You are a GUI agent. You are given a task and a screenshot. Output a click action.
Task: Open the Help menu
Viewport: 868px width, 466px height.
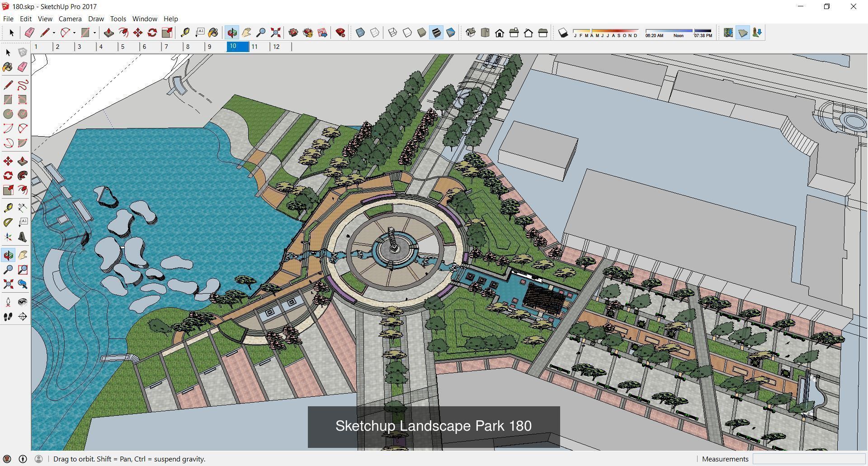point(170,19)
